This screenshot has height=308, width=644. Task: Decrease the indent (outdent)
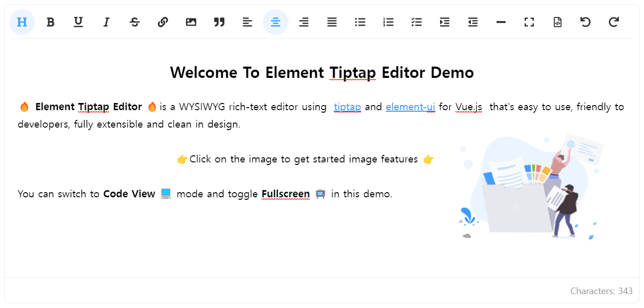point(473,22)
